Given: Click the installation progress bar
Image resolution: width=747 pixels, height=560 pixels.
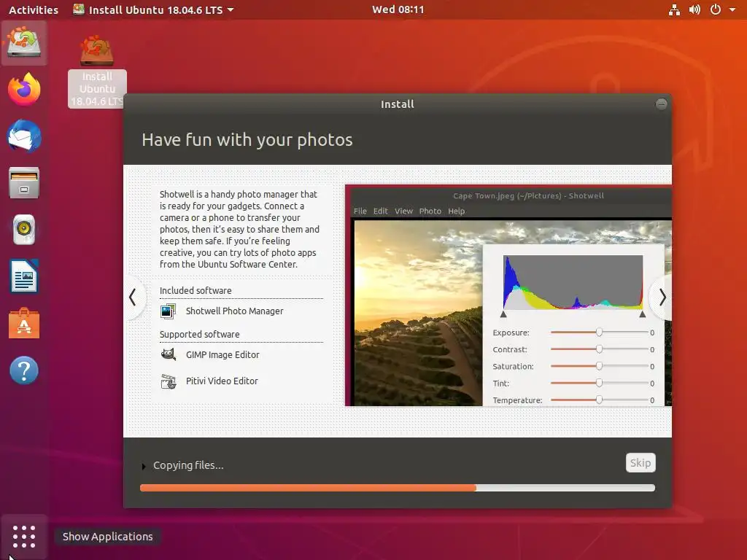Looking at the screenshot, I should pyautogui.click(x=398, y=488).
